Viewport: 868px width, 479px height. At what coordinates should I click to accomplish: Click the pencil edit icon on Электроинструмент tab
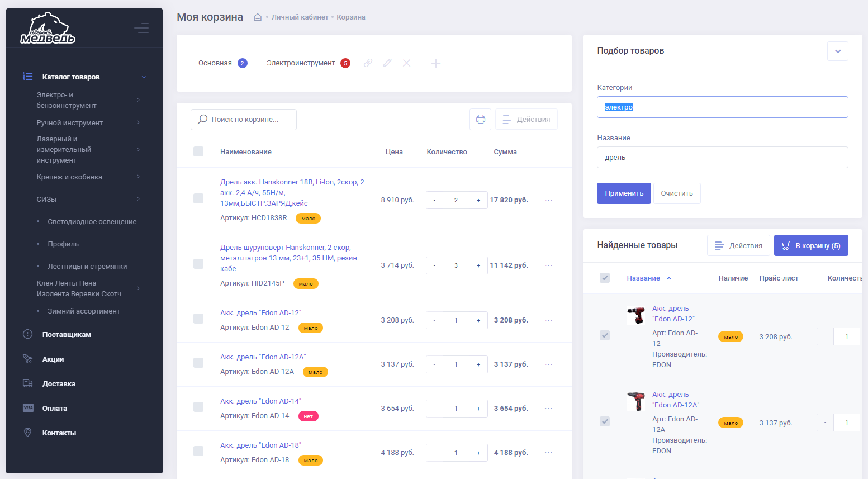pyautogui.click(x=387, y=63)
